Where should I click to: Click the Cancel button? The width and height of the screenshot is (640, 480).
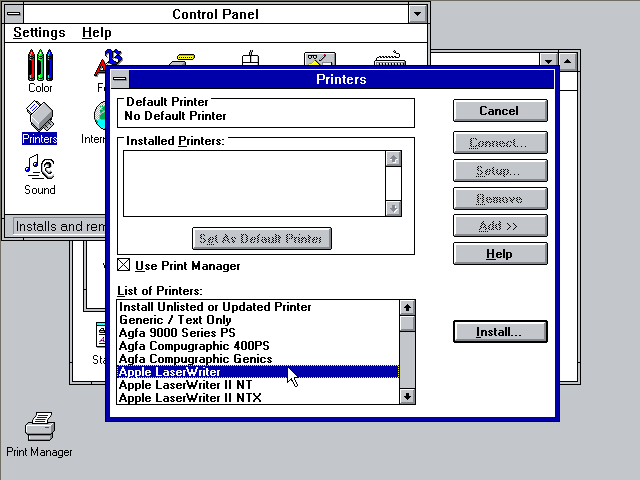coord(500,111)
